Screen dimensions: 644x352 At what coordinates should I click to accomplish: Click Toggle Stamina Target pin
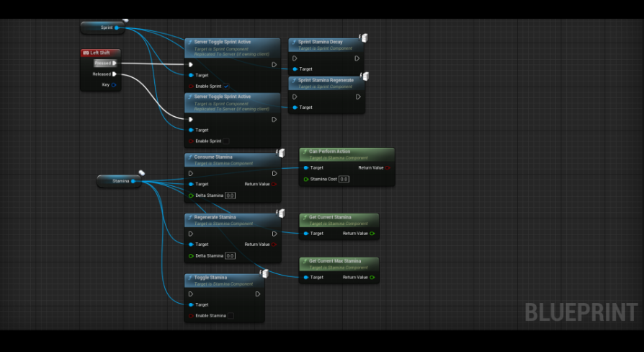tap(191, 304)
